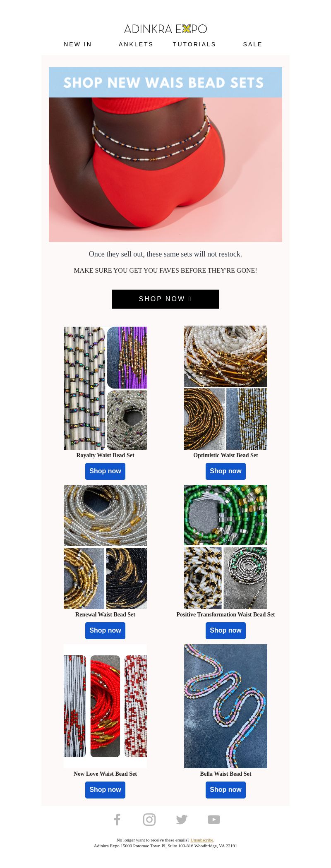Shop now for New Love Waist Bead Set
Viewport: 331px width, 868px height.
coord(105,790)
